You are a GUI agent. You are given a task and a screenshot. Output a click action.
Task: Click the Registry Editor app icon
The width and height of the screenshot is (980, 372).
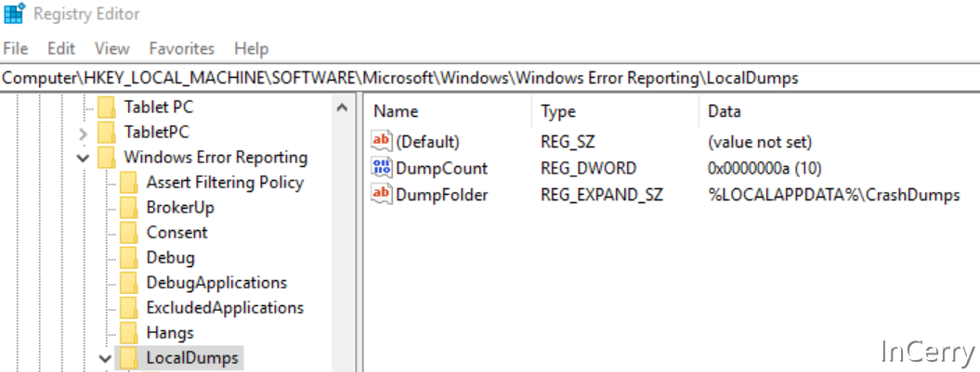coord(14,14)
